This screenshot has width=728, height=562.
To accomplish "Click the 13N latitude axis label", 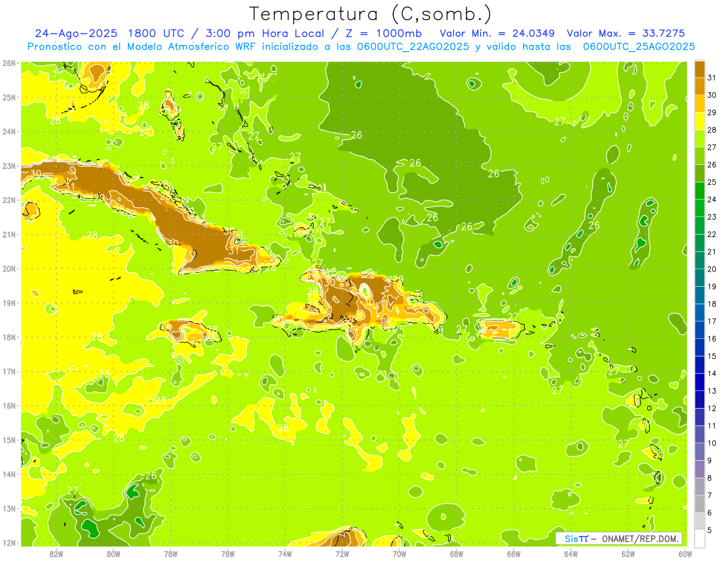I will (x=8, y=508).
